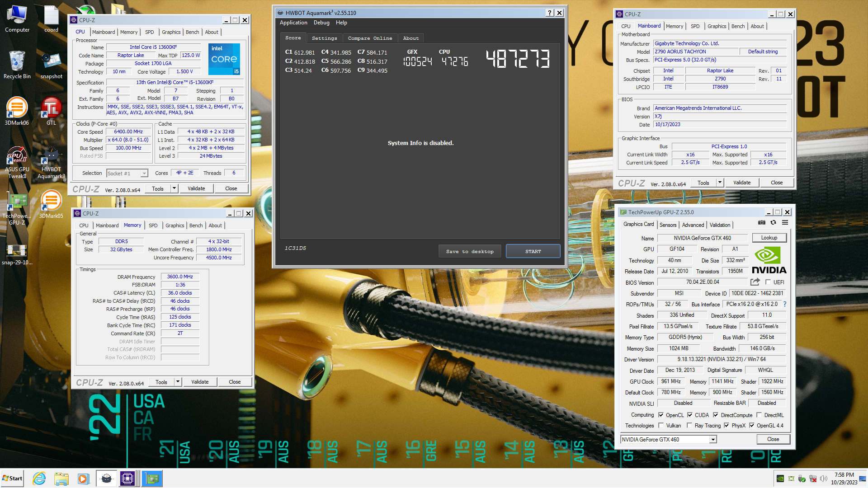868x488 pixels.
Task: Open Bench tab in CPU-Z Mainboard window
Action: pos(738,26)
